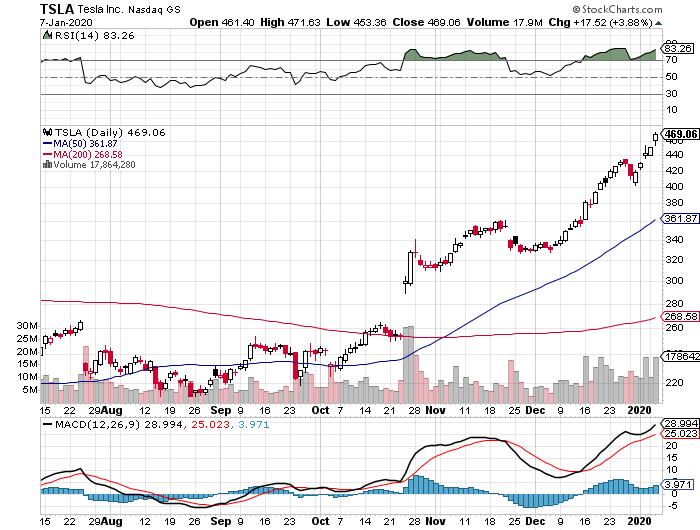Click the MA(200) 268.58 legend text
Viewport: 700px width, 530px height.
(88, 154)
